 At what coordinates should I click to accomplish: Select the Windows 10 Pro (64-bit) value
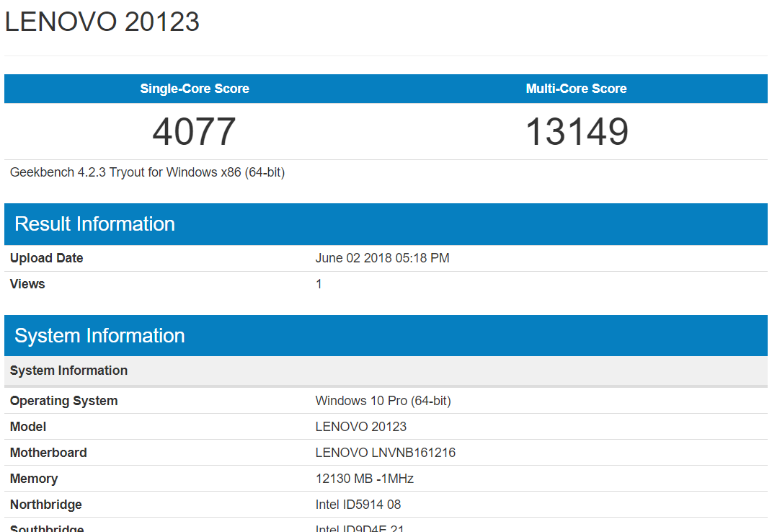383,401
